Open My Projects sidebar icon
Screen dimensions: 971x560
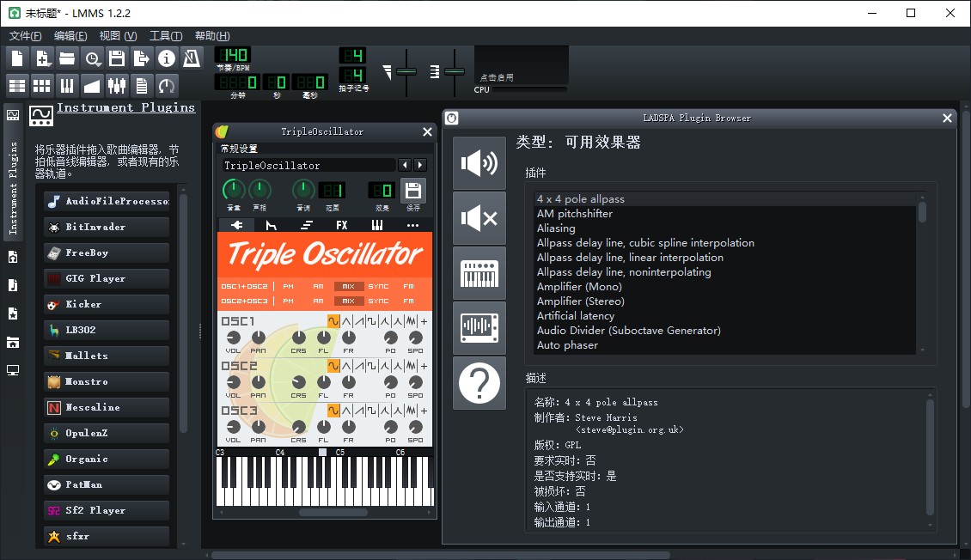(12, 257)
